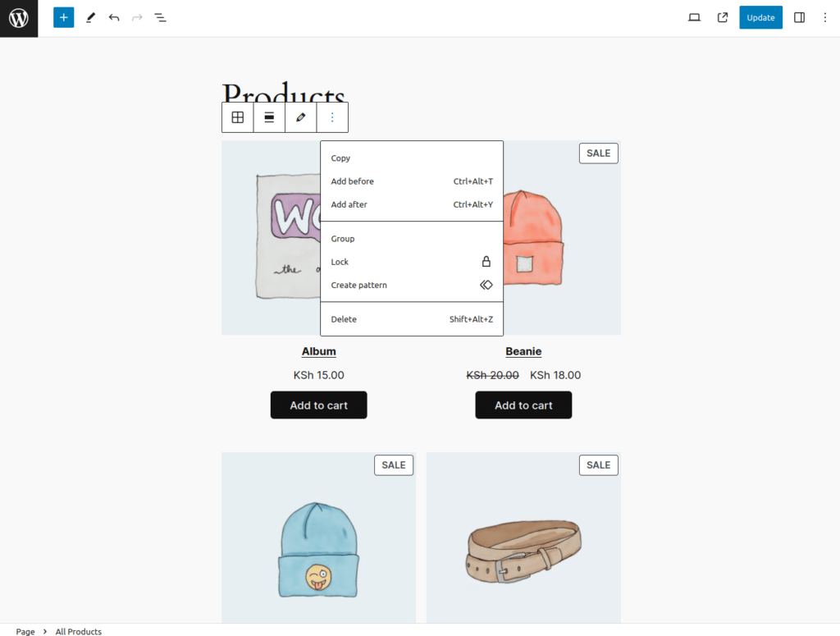
Task: Select Page in the breadcrumb footer
Action: click(25, 631)
